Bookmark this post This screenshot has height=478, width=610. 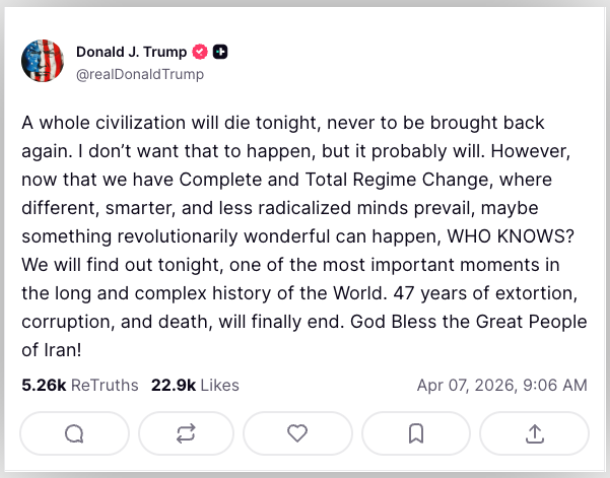tap(416, 433)
